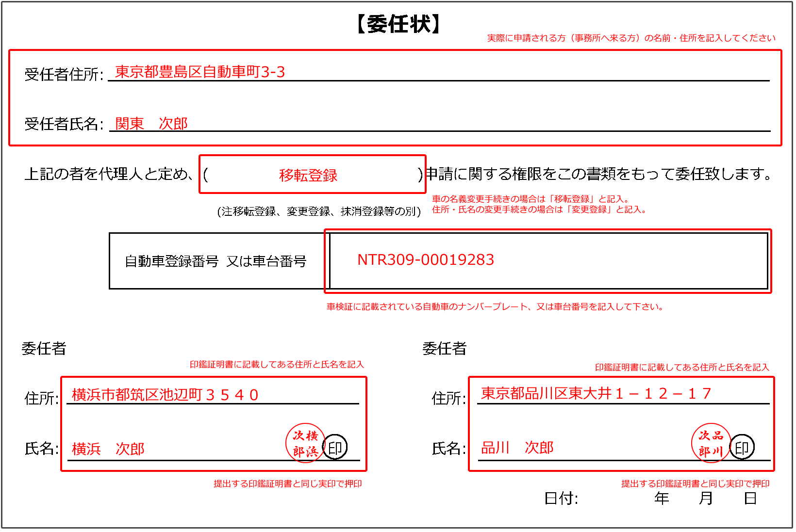Click the left 氏名 label

(x=42, y=449)
